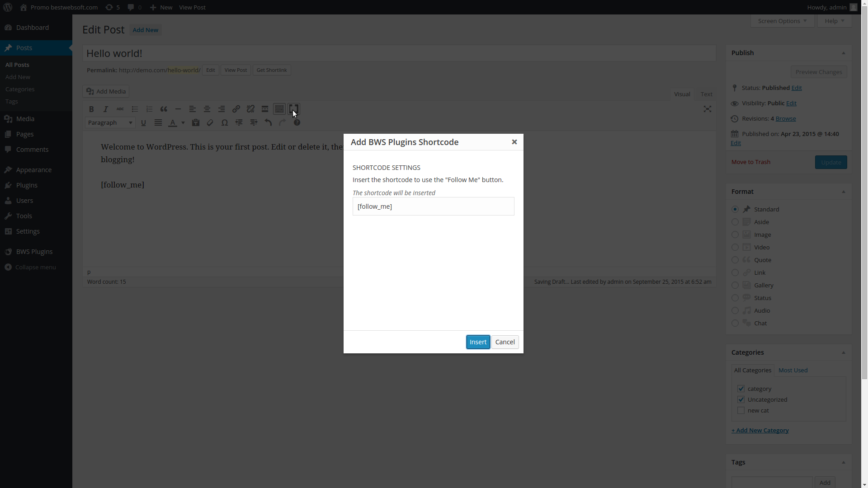The image size is (868, 488).
Task: Select the Quote post format
Action: tap(735, 260)
